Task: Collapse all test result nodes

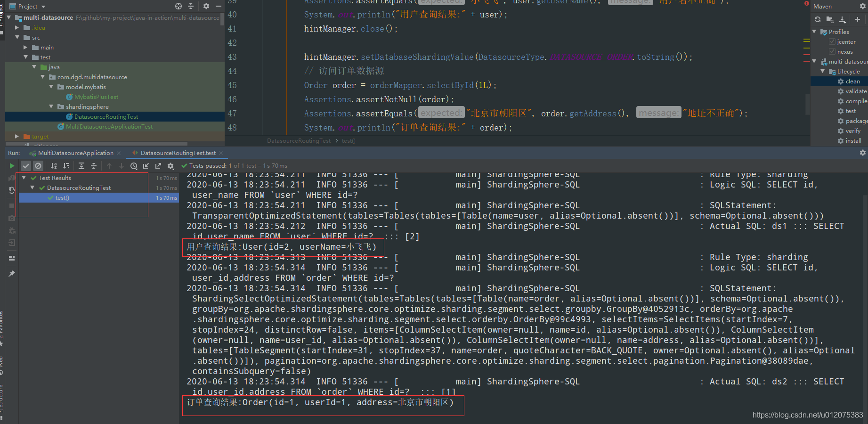Action: pyautogui.click(x=94, y=166)
